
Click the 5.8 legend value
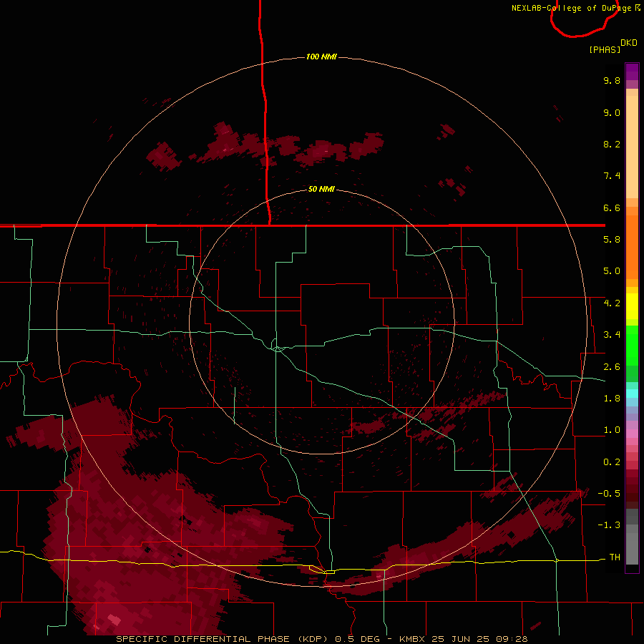click(612, 240)
